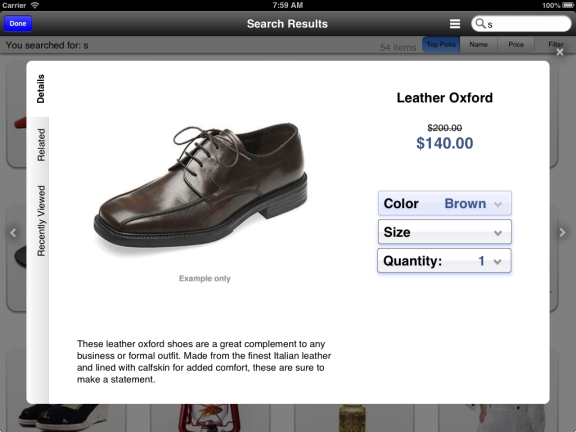576x432 pixels.
Task: Tap the blue Done button
Action: pyautogui.click(x=18, y=24)
